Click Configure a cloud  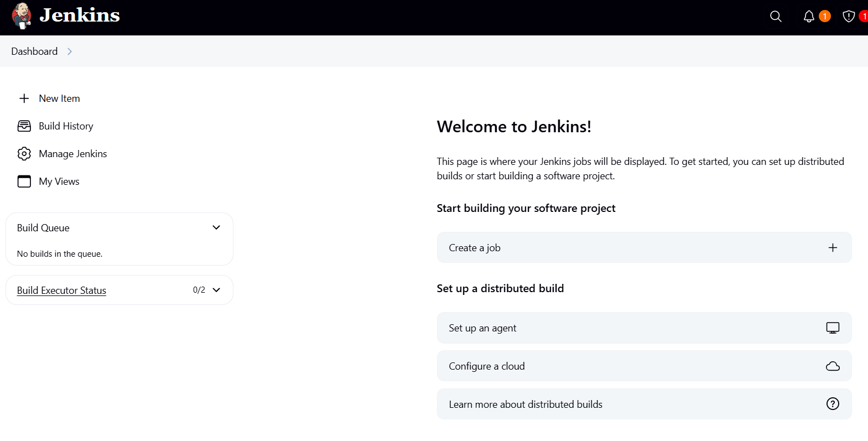coord(644,366)
